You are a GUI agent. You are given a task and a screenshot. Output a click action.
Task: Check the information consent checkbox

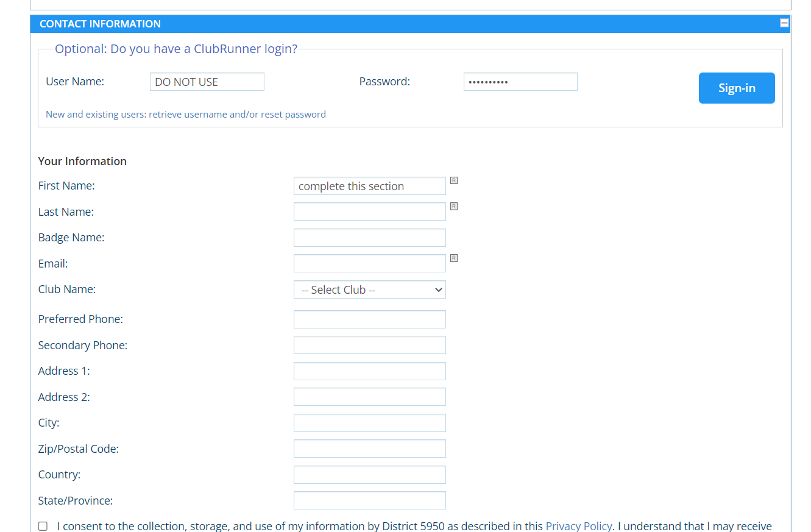(x=43, y=526)
